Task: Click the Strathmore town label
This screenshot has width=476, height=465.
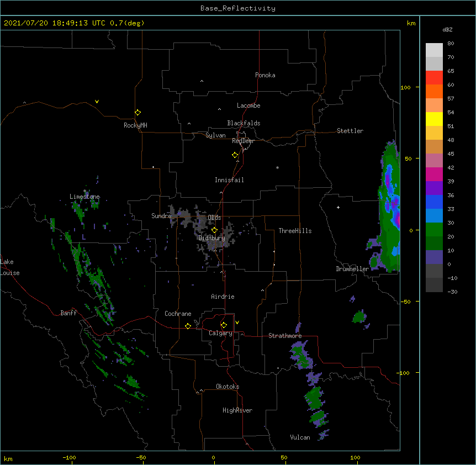Action: click(x=285, y=336)
